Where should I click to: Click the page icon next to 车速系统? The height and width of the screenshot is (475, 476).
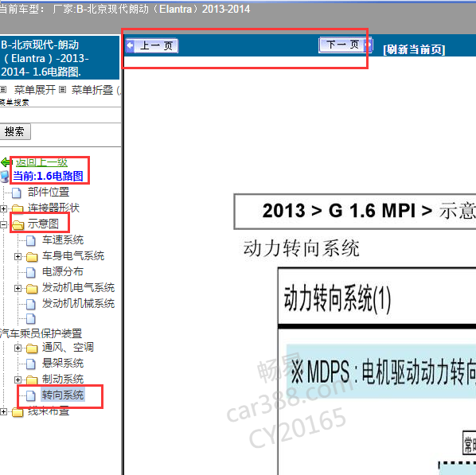(31, 240)
